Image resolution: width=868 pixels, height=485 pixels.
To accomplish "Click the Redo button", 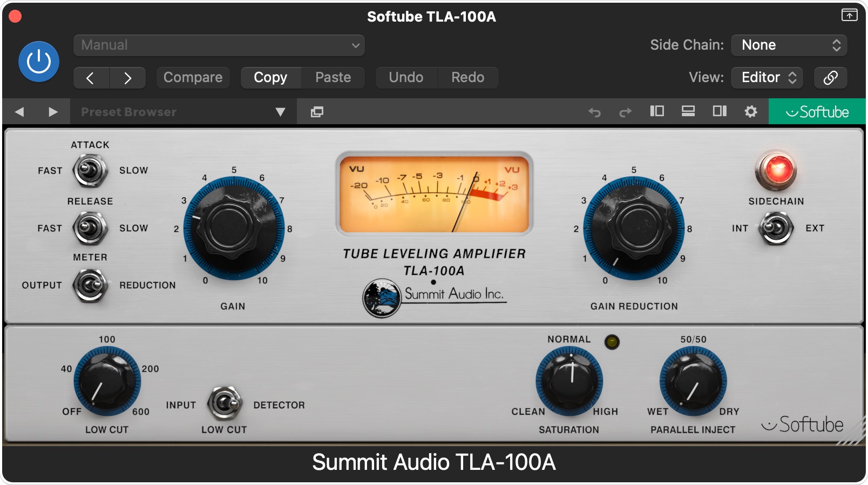I will coord(467,78).
